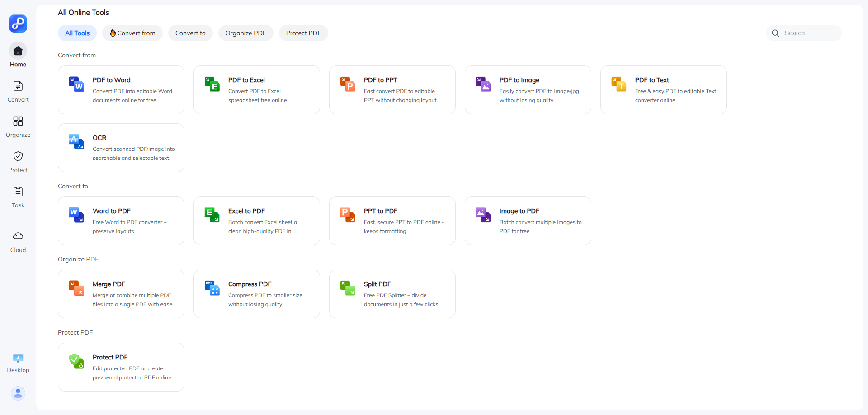
Task: Filter by the Organize PDF tab
Action: pos(245,33)
